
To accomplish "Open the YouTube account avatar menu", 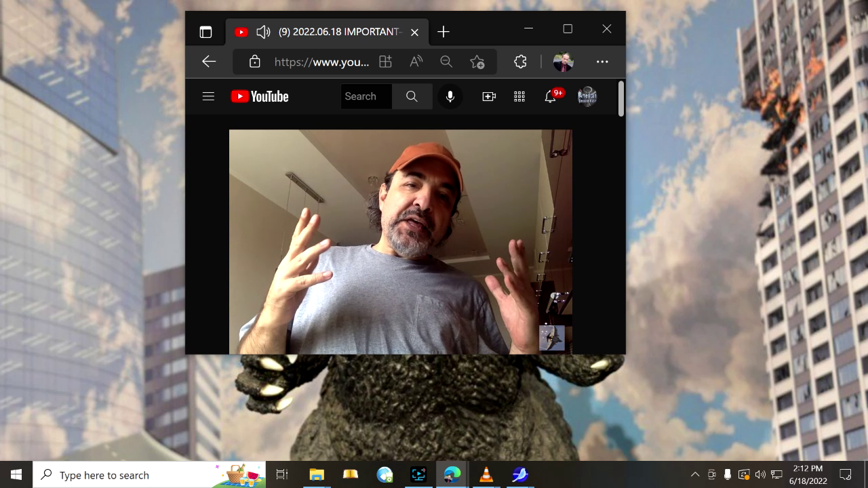I will tap(587, 96).
